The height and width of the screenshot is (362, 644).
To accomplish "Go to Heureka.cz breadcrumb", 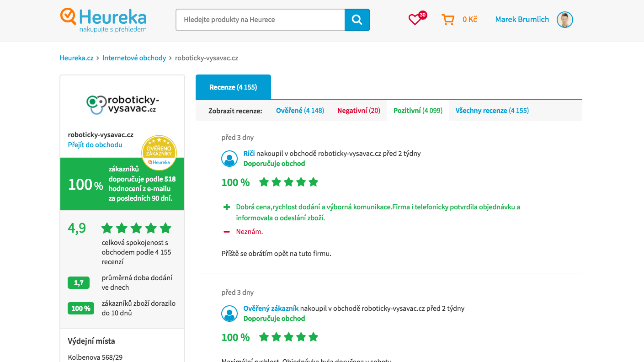I will 76,58.
